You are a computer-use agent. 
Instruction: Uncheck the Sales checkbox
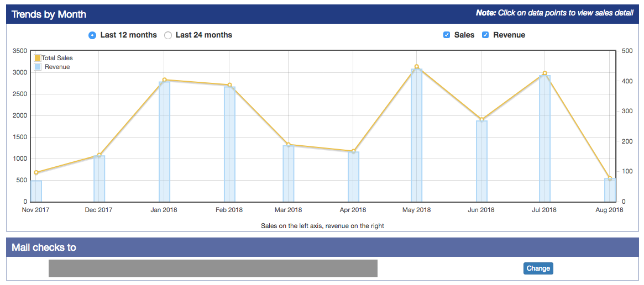coord(447,35)
